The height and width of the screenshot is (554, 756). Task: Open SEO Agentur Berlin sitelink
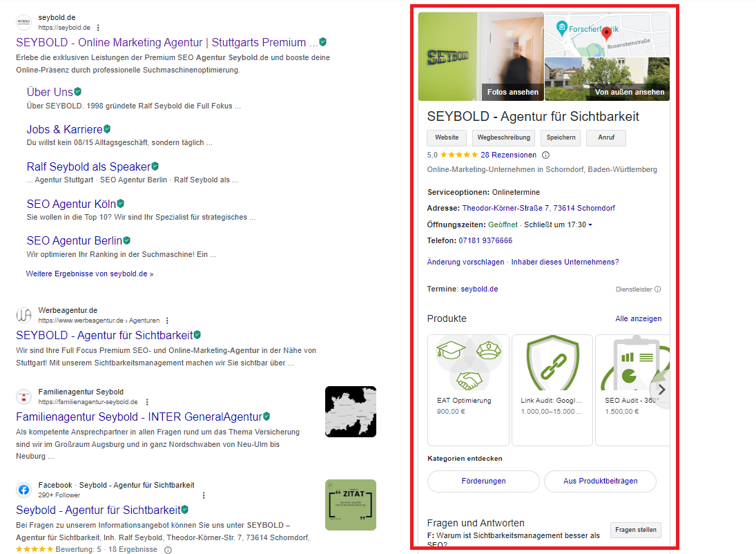(75, 240)
